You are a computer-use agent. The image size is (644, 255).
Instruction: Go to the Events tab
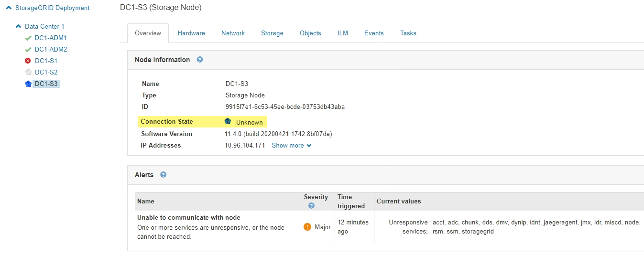tap(374, 33)
